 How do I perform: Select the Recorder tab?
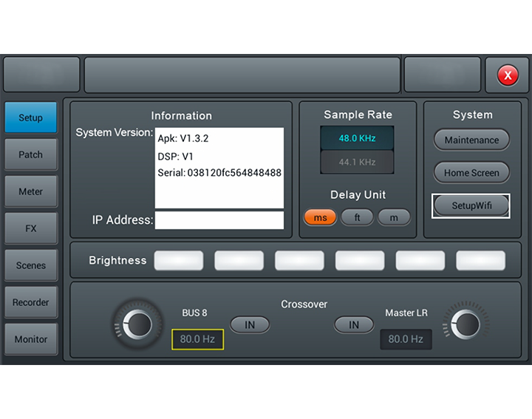(x=30, y=302)
